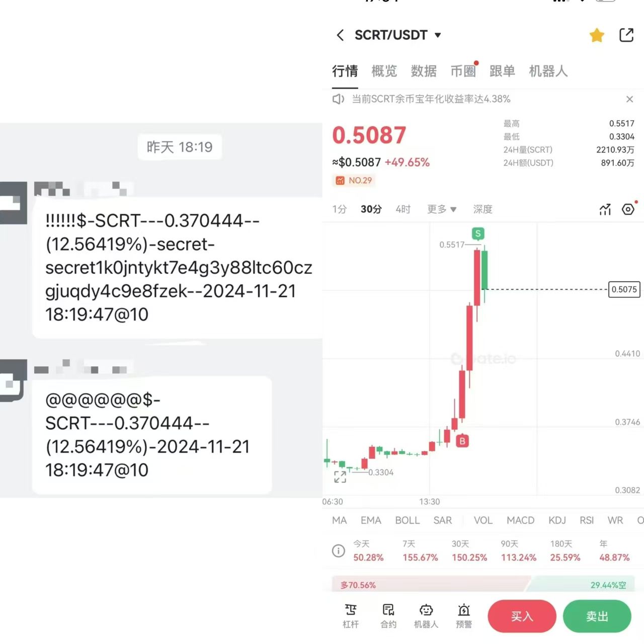The image size is (644, 644).
Task: Open the 跟单 tab
Action: tap(502, 71)
